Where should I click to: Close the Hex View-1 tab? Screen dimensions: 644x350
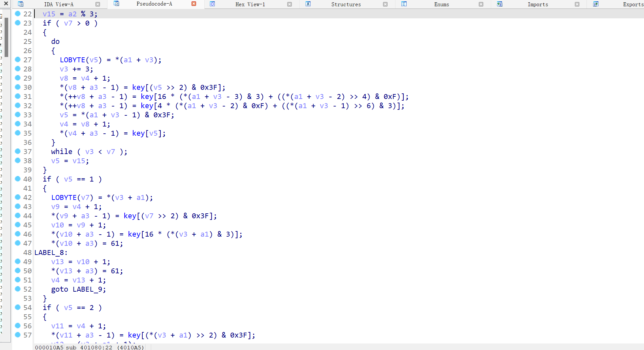coord(290,4)
